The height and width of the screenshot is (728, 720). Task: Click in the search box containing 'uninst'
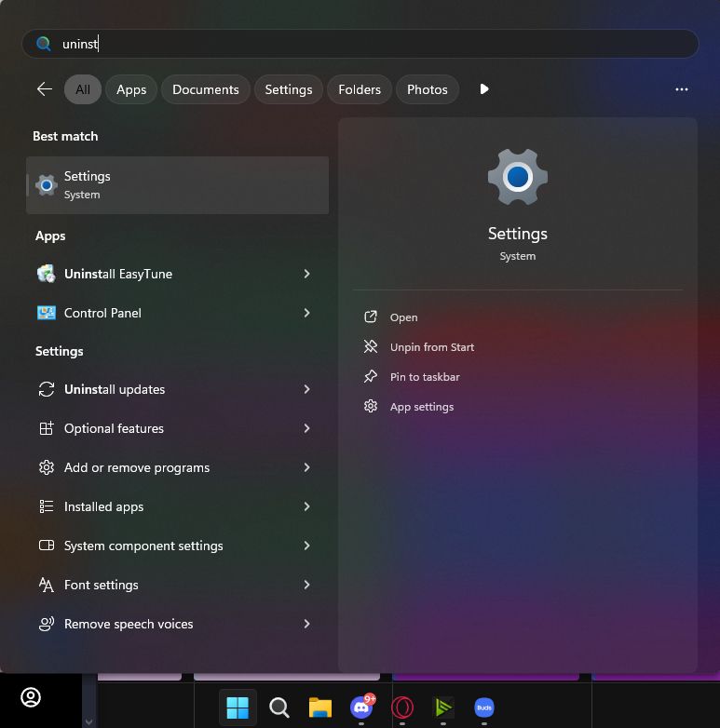pyautogui.click(x=360, y=44)
